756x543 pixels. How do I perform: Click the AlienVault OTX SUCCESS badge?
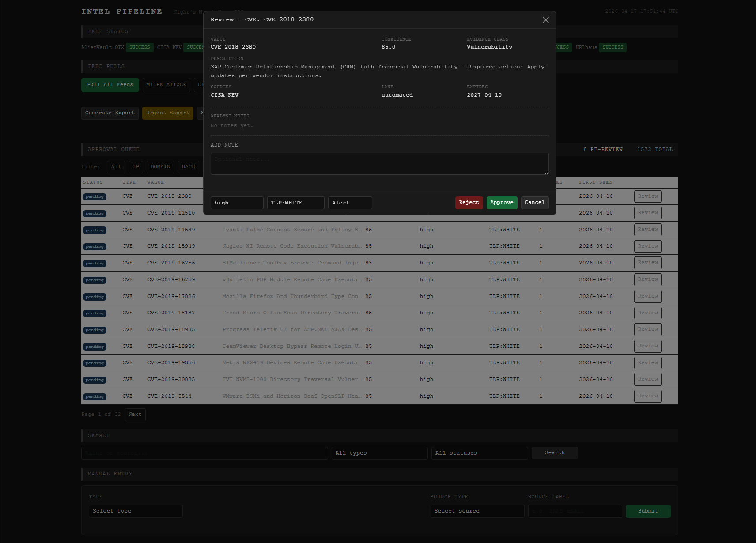[x=140, y=48]
